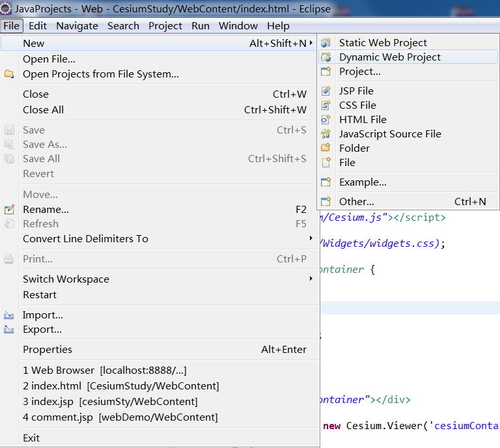Open the Search menu
500x448 pixels.
click(x=123, y=26)
